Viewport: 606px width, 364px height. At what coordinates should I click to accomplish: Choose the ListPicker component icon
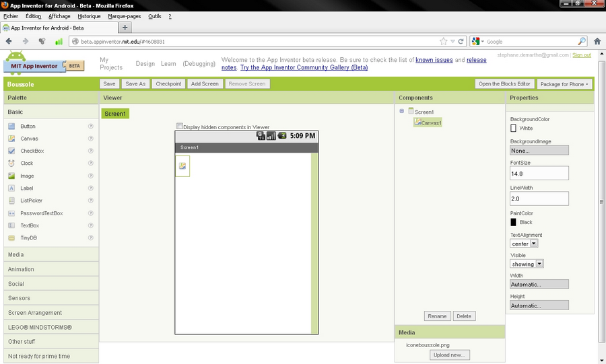(x=11, y=201)
